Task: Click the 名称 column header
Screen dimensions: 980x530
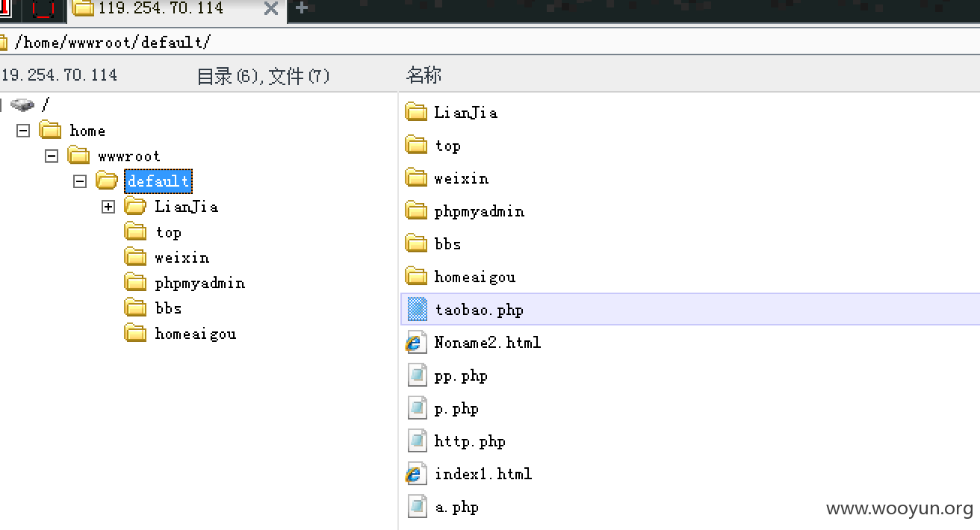Action: coord(424,75)
